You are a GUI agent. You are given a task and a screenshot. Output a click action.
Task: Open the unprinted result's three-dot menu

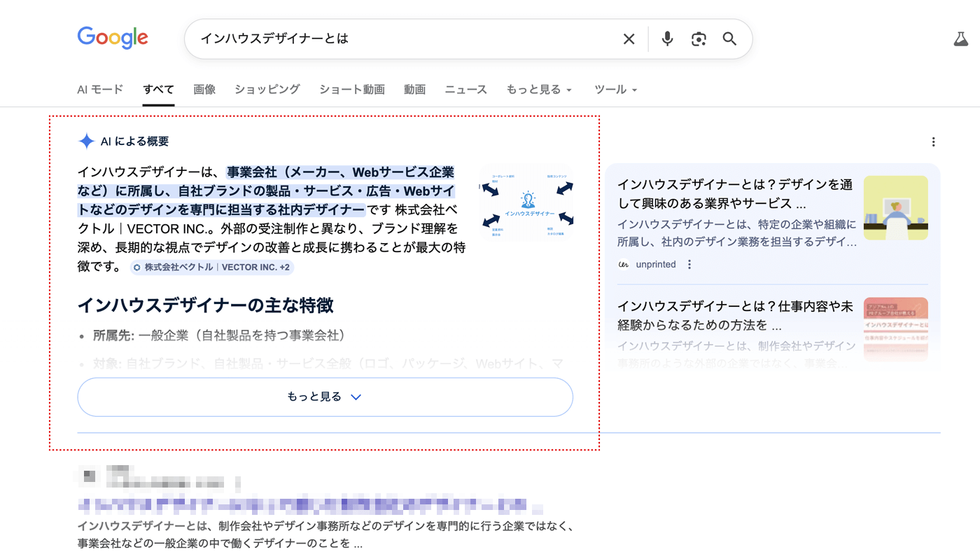(x=688, y=263)
